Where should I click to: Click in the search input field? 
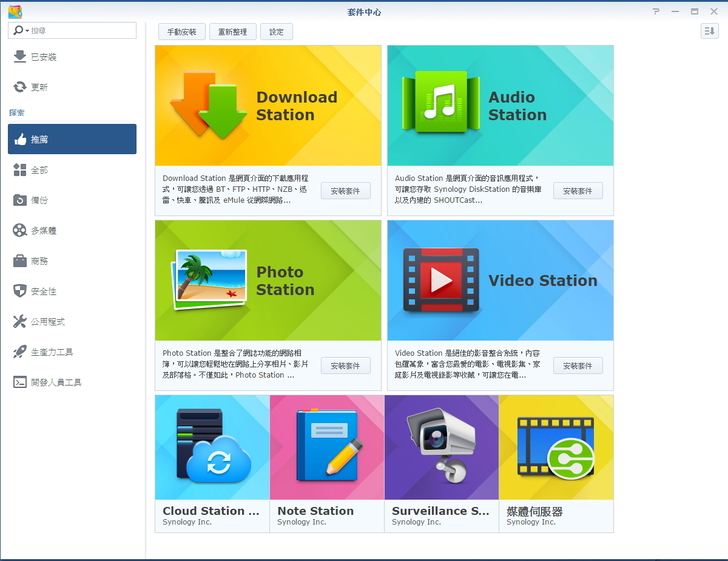[85, 32]
